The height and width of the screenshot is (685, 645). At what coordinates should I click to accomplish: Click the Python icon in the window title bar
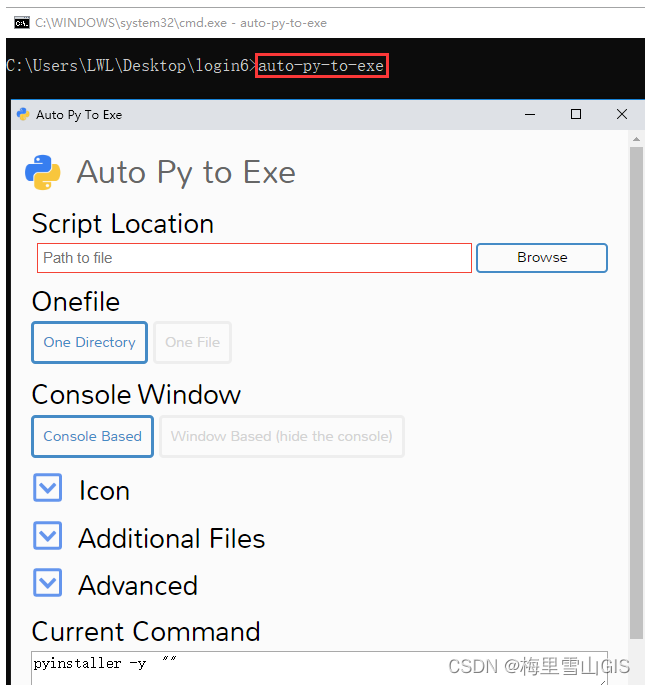(23, 114)
